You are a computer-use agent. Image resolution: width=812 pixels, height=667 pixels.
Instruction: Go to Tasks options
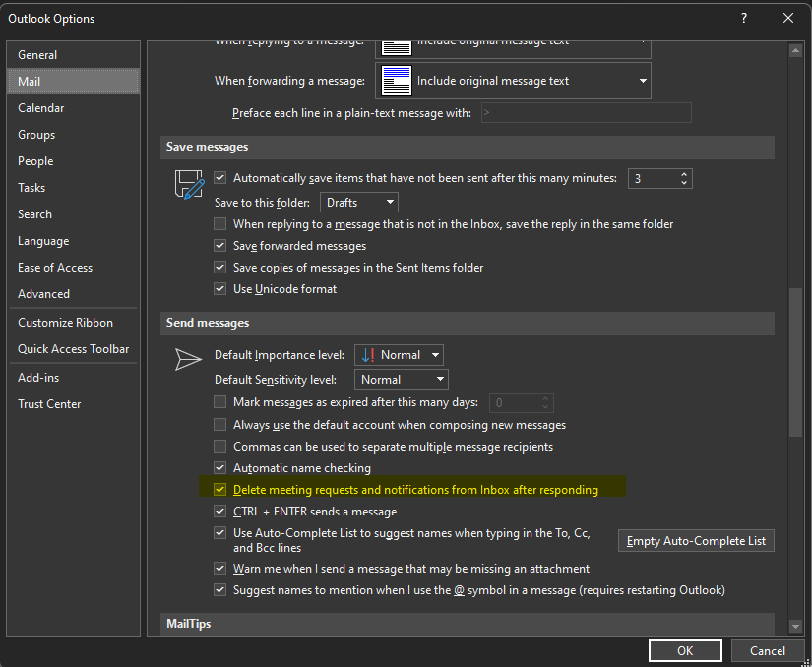(73, 188)
